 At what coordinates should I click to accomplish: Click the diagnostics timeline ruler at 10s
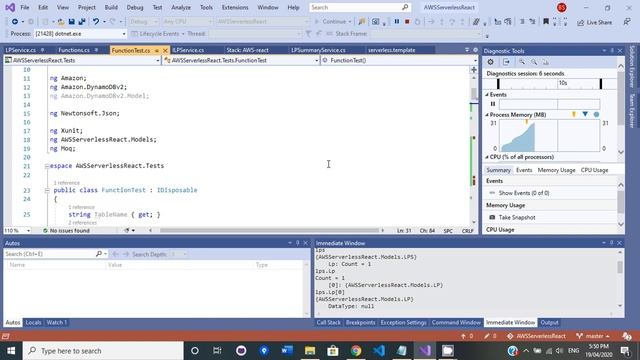pyautogui.click(x=563, y=83)
